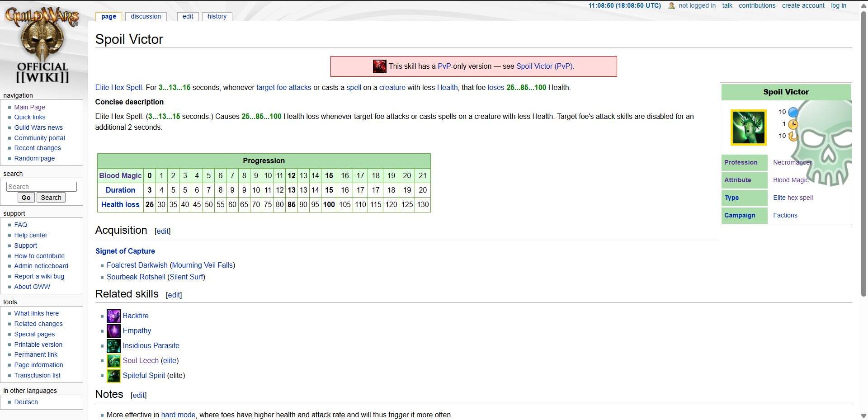Viewport: 868px width, 420px height.
Task: Open Community portal link
Action: [x=39, y=138]
